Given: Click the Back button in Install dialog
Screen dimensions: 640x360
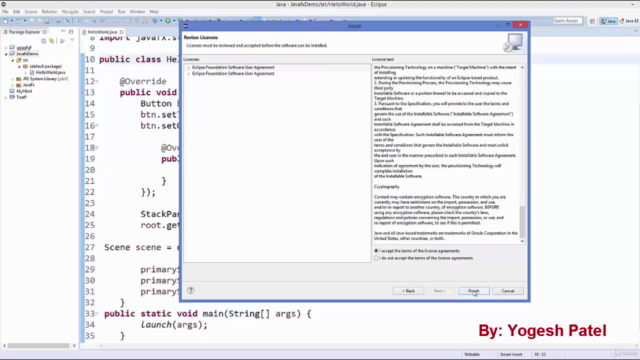Looking at the screenshot, I should point(408,291).
